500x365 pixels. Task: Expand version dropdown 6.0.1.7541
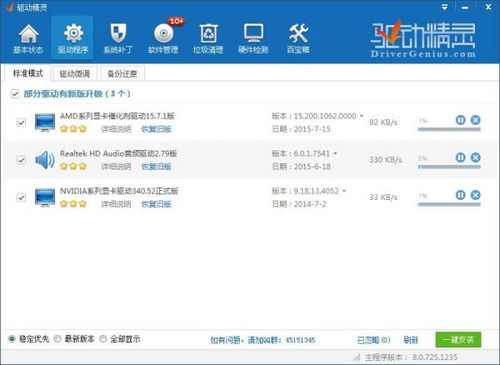point(335,153)
